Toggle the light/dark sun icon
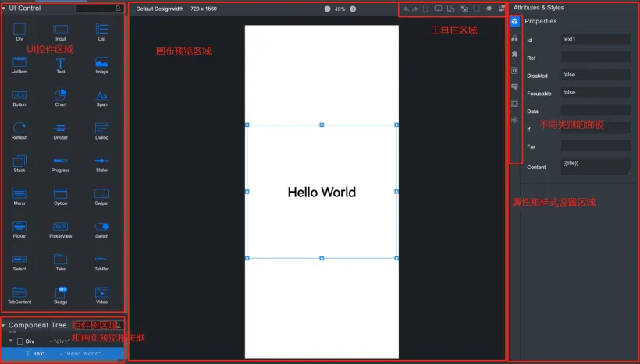The height and width of the screenshot is (364, 640). [x=489, y=9]
